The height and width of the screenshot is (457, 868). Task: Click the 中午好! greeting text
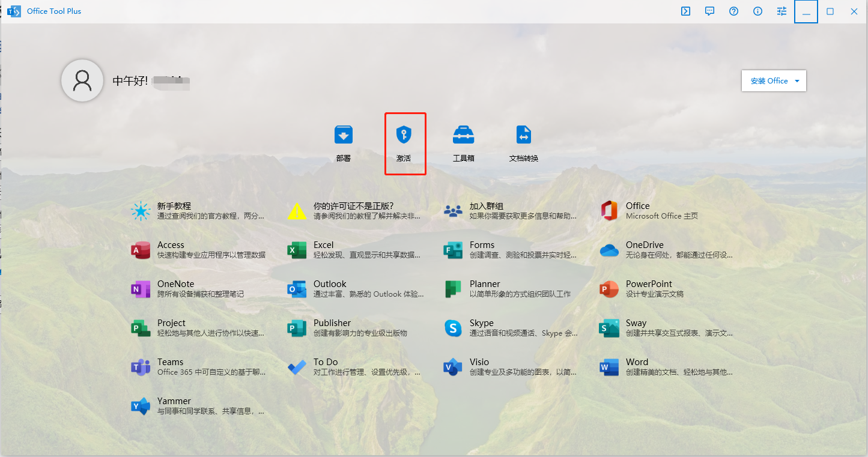(130, 81)
